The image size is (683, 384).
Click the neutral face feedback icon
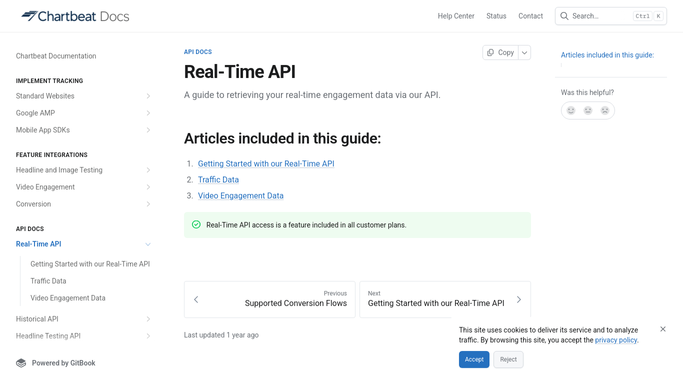click(588, 111)
